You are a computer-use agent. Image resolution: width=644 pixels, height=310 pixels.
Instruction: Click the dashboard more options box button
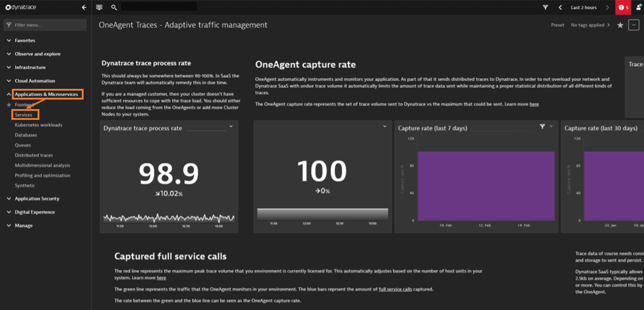pos(633,25)
